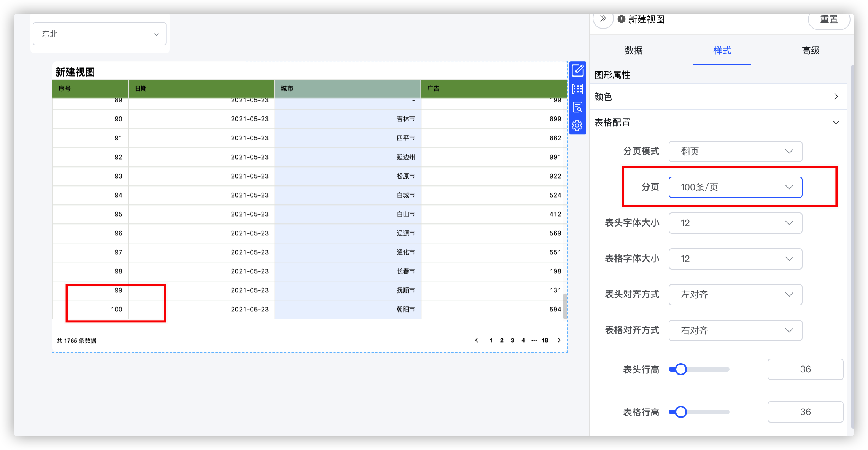The width and height of the screenshot is (868, 450).
Task: Go to page 1
Action: (x=491, y=340)
